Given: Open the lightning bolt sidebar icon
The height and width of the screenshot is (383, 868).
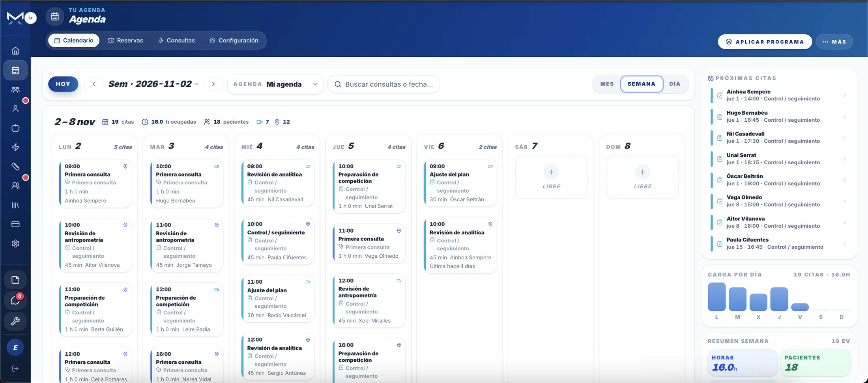Looking at the screenshot, I should pyautogui.click(x=15, y=147).
